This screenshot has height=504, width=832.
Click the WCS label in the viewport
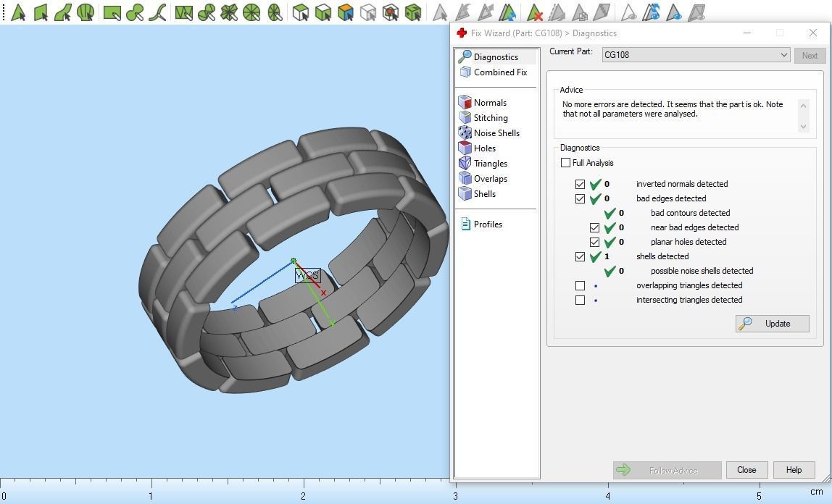(x=308, y=275)
